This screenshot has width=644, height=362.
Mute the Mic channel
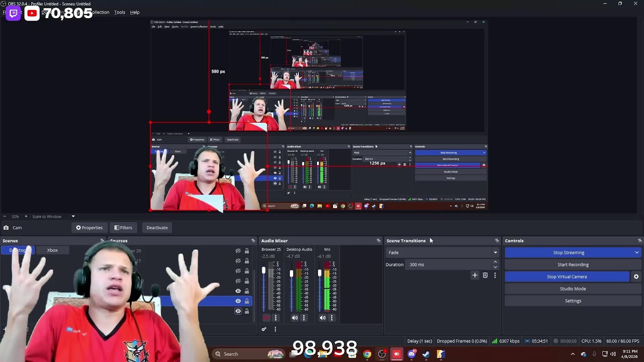tap(323, 318)
